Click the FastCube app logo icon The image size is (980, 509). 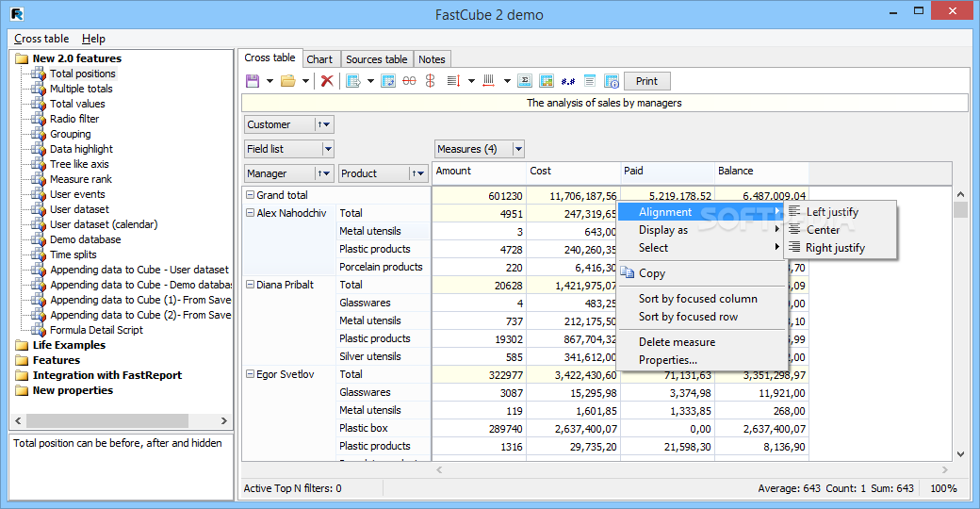tap(17, 14)
